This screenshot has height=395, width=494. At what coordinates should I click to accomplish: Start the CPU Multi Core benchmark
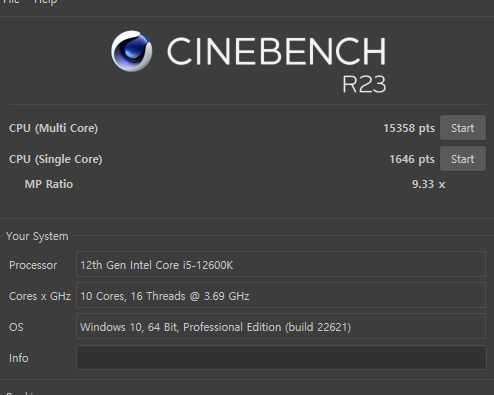(x=463, y=128)
